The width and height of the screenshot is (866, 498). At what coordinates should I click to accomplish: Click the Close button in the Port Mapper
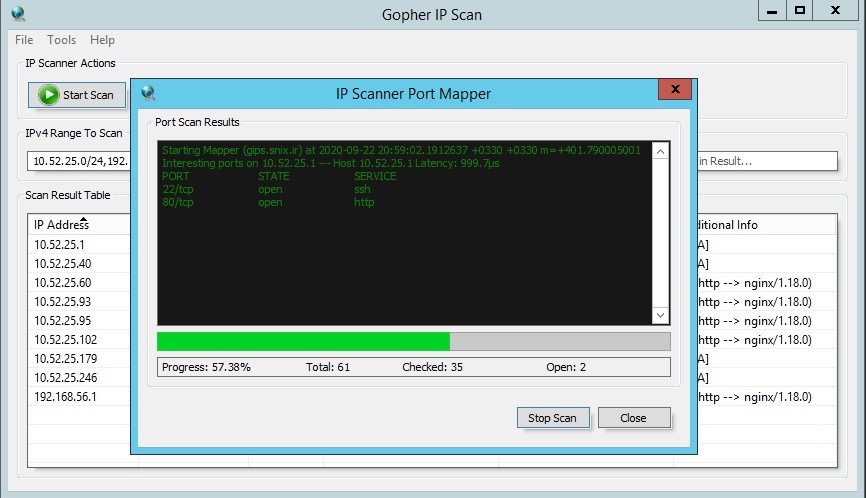click(x=634, y=418)
